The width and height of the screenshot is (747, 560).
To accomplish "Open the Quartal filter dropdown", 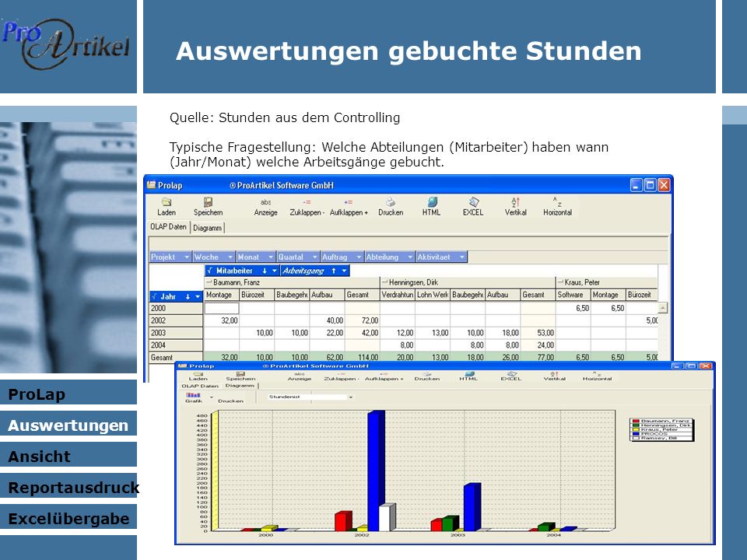I will [315, 257].
